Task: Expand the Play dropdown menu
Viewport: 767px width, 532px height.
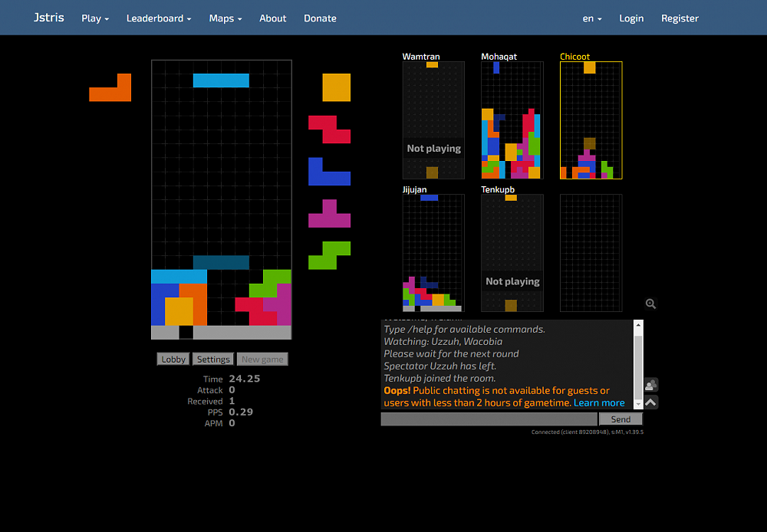Action: click(95, 18)
